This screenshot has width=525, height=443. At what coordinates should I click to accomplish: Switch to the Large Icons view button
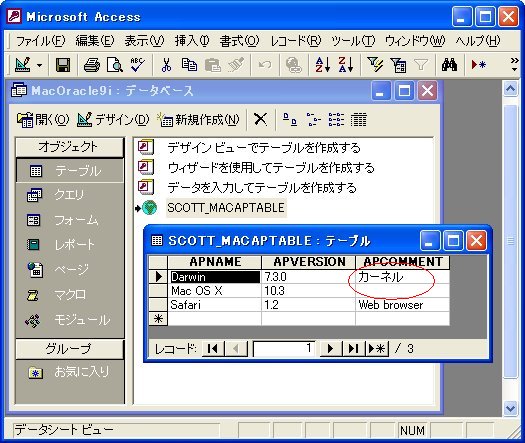coord(290,120)
